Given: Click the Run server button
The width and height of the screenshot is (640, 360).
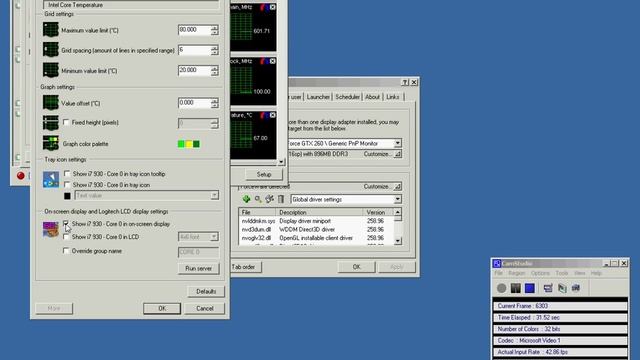Looking at the screenshot, I should (198, 269).
